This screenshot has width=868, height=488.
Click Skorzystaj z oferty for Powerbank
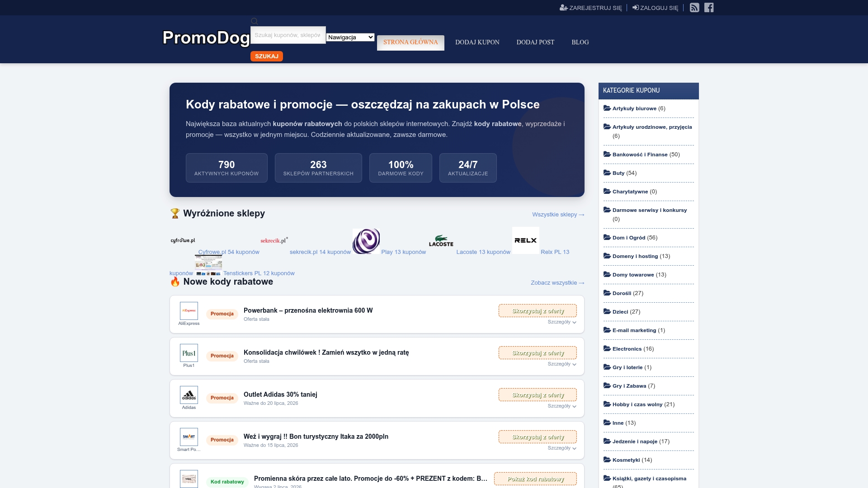tap(538, 311)
